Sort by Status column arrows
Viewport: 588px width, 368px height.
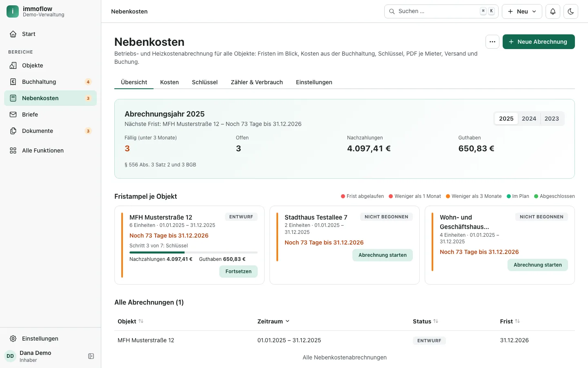tap(436, 321)
